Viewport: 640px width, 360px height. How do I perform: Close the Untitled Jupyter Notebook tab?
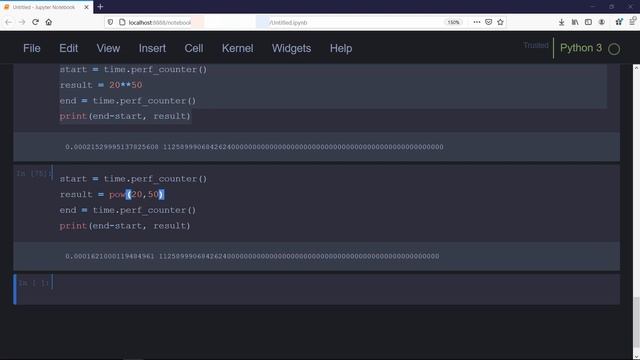click(87, 7)
